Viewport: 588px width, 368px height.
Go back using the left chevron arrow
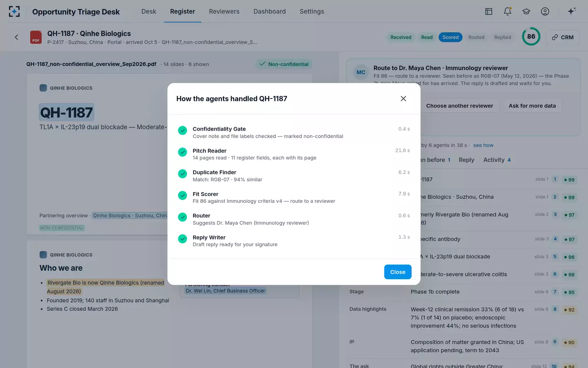[16, 37]
